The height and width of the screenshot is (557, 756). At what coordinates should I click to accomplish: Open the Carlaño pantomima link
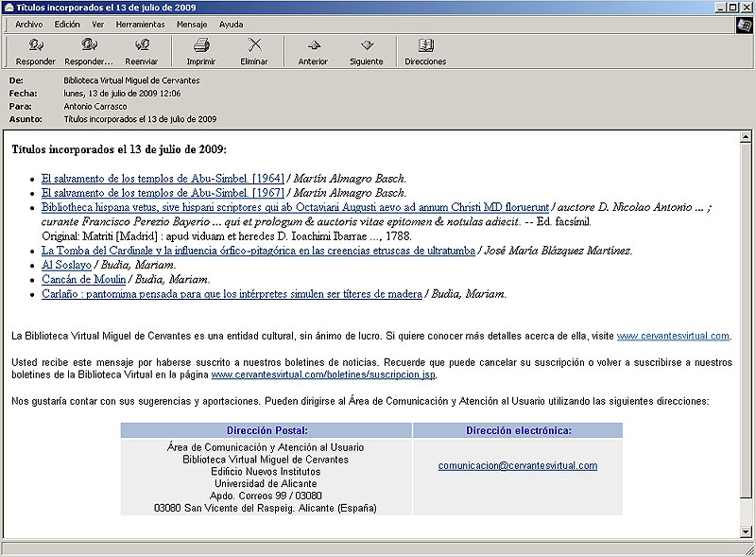click(232, 294)
